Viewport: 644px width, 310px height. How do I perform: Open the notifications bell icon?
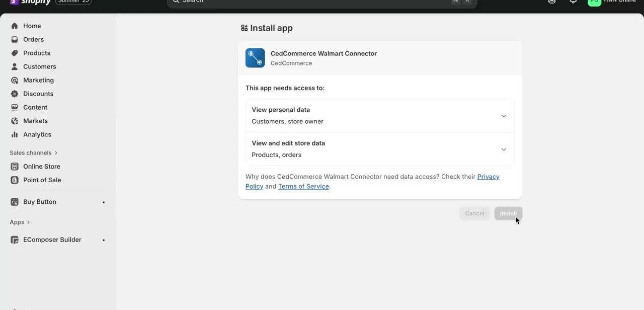[573, 2]
